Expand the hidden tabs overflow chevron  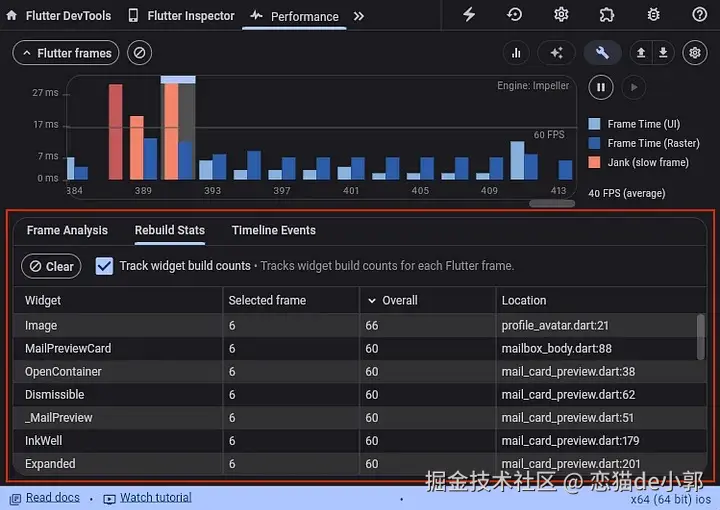(x=359, y=17)
